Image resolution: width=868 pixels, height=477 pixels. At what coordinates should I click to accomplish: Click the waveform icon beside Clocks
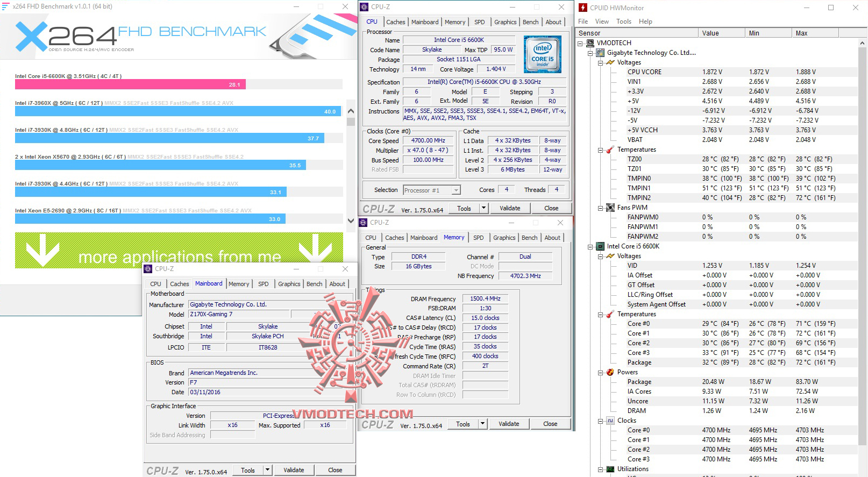610,421
